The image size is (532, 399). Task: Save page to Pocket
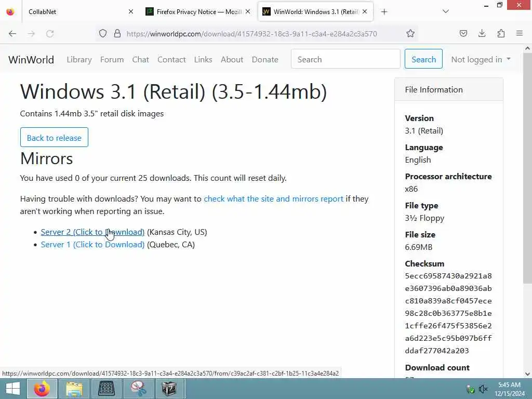point(463,33)
